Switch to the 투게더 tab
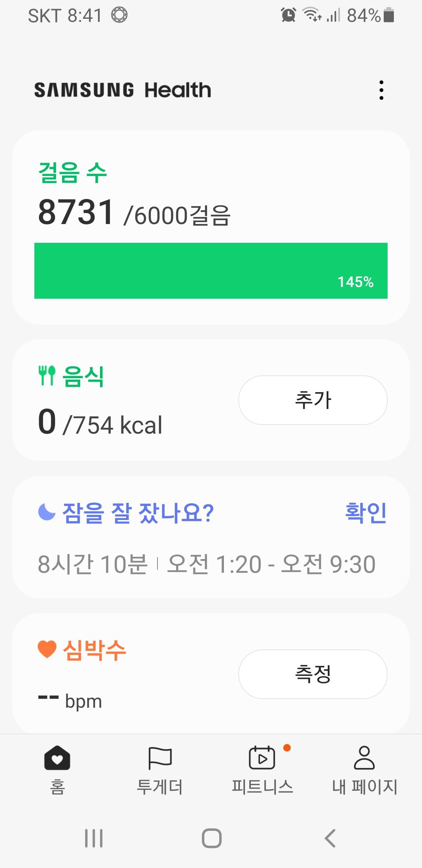Image resolution: width=422 pixels, height=868 pixels. click(160, 769)
